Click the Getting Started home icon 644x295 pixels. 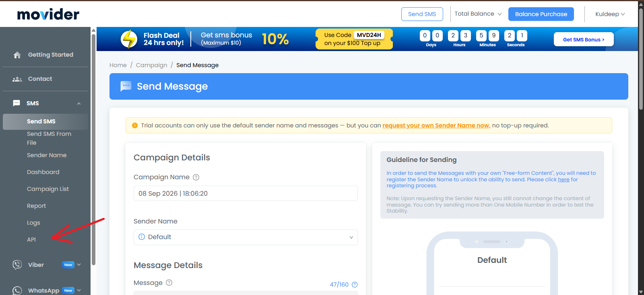click(x=17, y=55)
